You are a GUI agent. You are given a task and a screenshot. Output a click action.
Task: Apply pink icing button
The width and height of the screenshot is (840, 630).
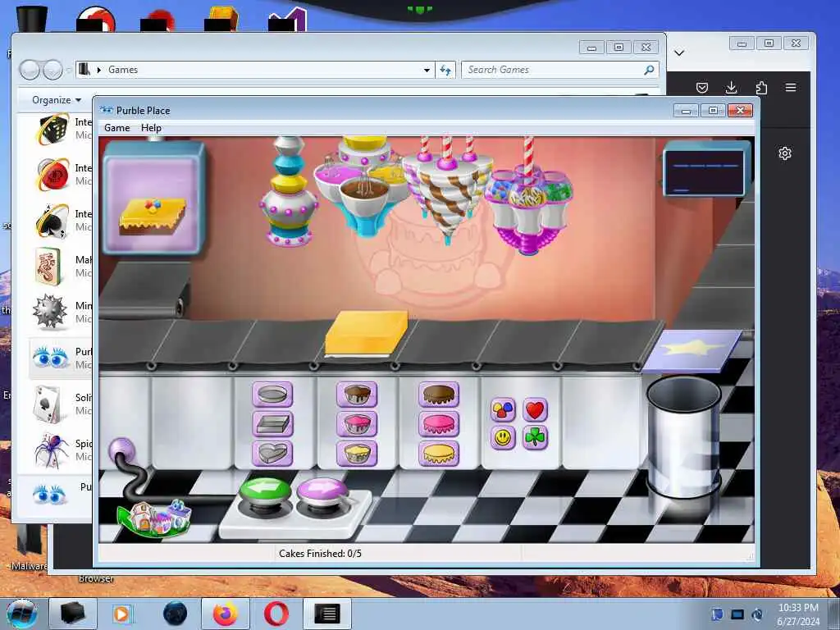click(439, 424)
